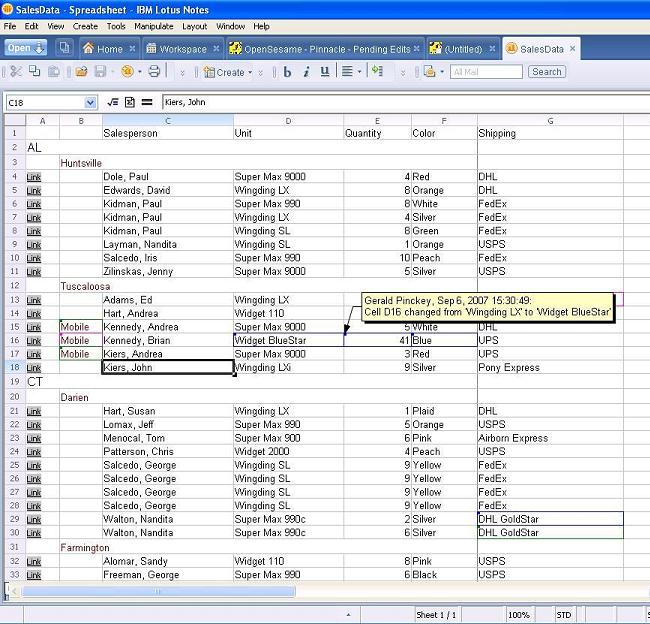
Task: Apply italic formatting with the i icon
Action: 307,72
